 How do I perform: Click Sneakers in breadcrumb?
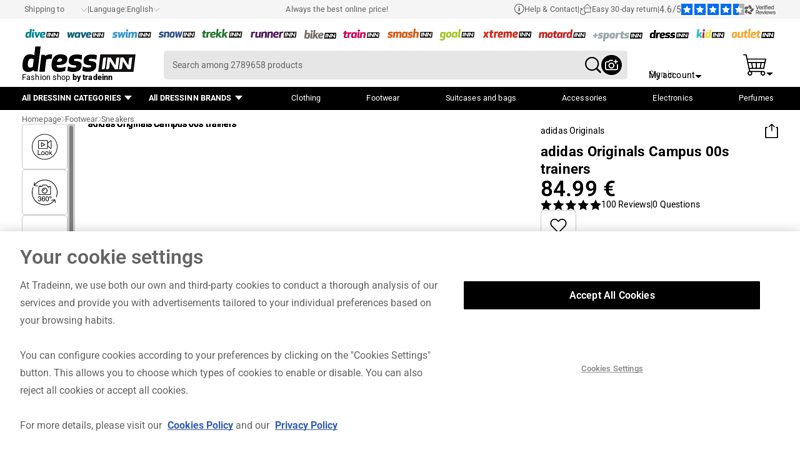117,119
